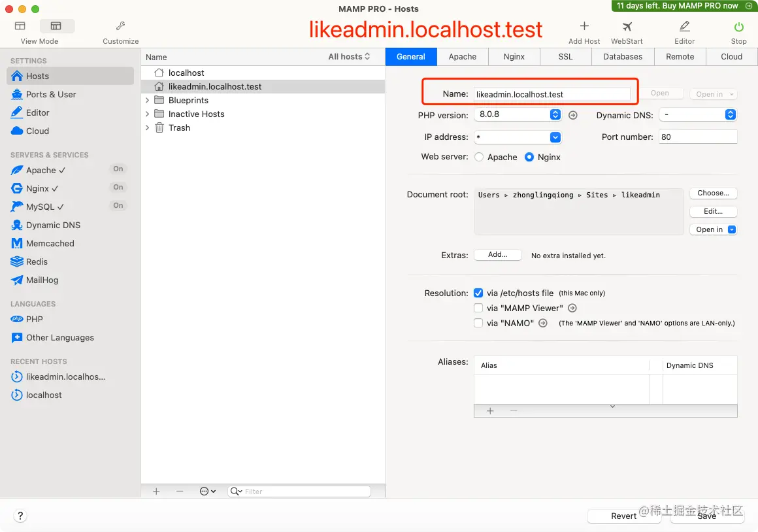Click the Edit... document root button
This screenshot has height=532, width=758.
[714, 211]
